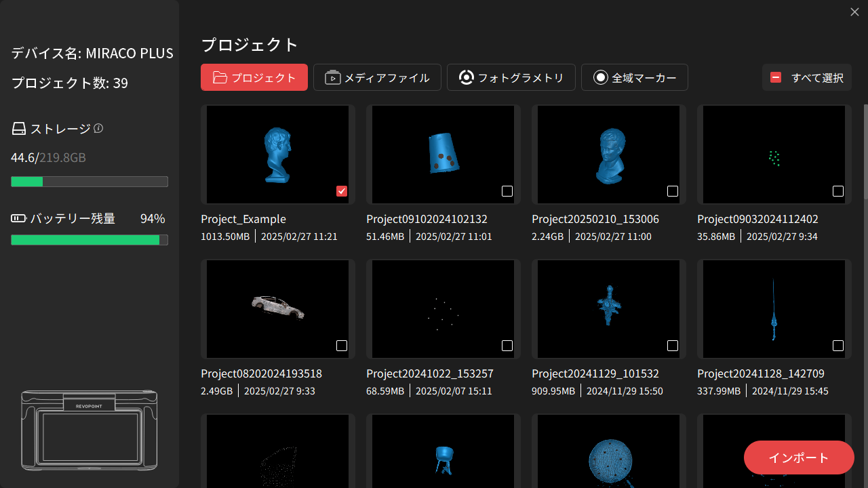
Task: Open the Project20241128_142709 thumbnail
Action: tap(774, 309)
